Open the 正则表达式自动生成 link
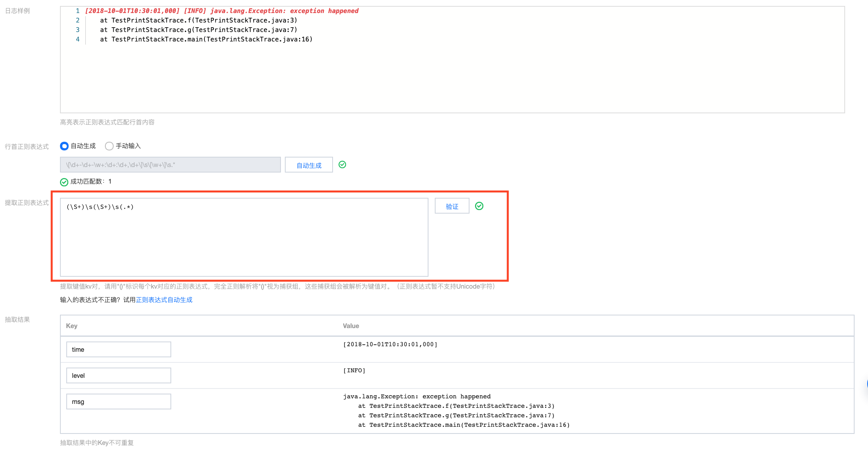Image resolution: width=868 pixels, height=456 pixels. coord(164,300)
